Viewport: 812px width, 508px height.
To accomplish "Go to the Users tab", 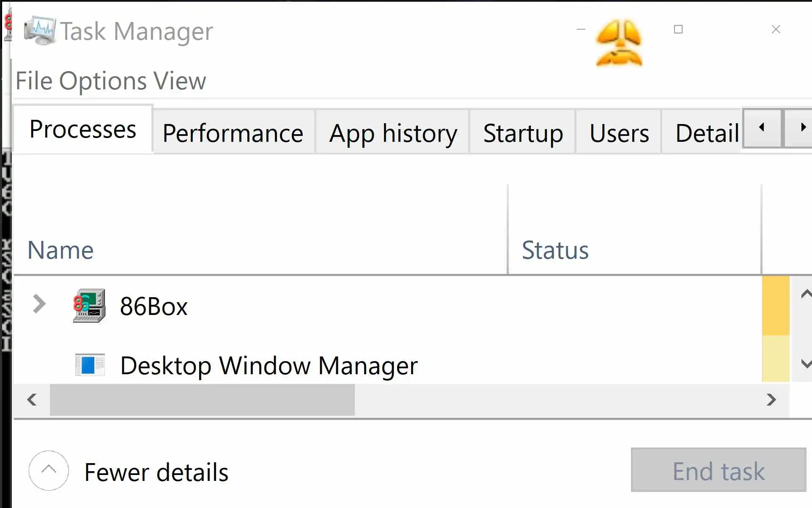I will coord(619,133).
